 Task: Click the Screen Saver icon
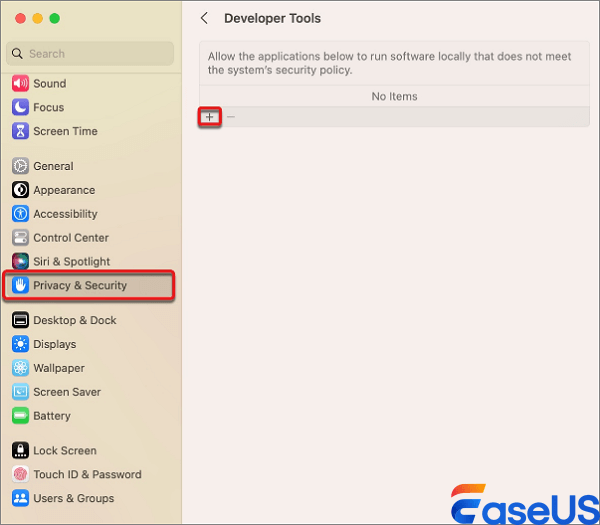[20, 392]
